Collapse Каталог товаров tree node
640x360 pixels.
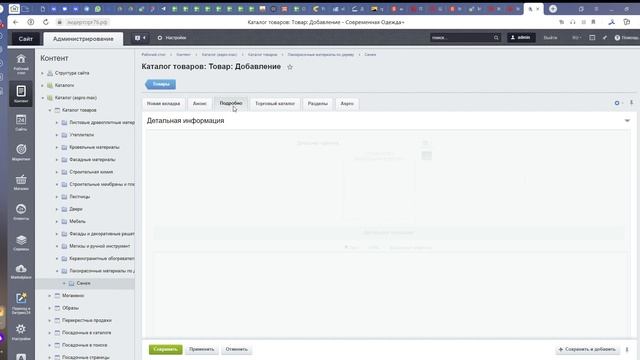coord(50,110)
